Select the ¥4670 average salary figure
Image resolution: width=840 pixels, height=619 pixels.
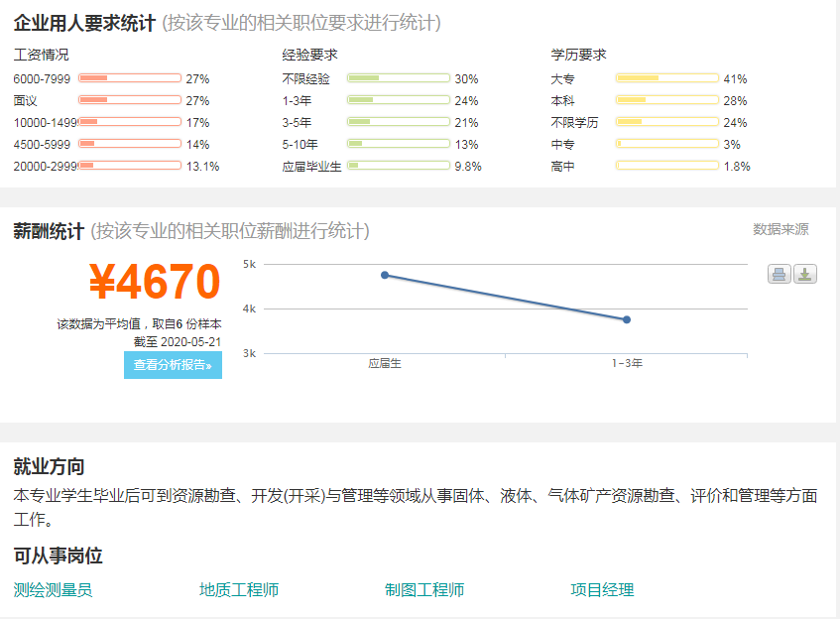click(155, 282)
